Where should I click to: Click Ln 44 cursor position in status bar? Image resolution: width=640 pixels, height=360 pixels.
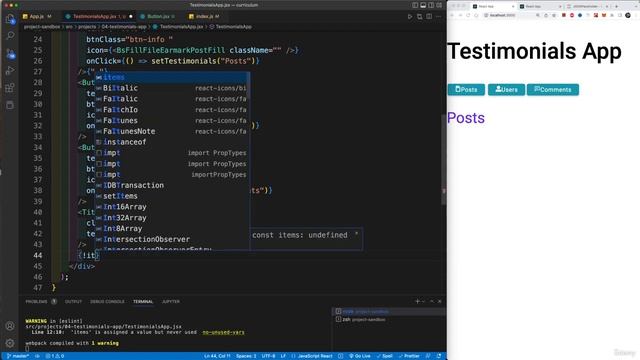(x=218, y=356)
